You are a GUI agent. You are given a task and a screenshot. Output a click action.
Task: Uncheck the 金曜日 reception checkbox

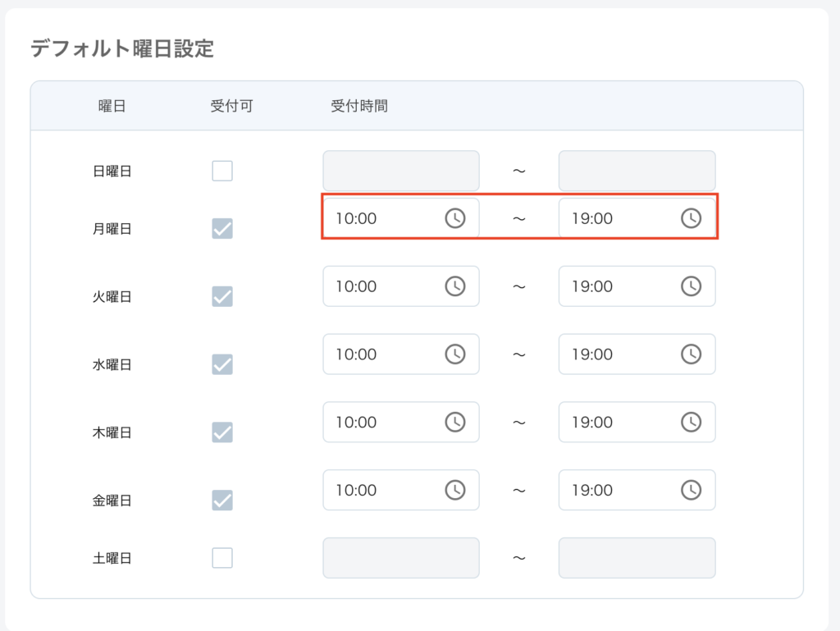222,500
